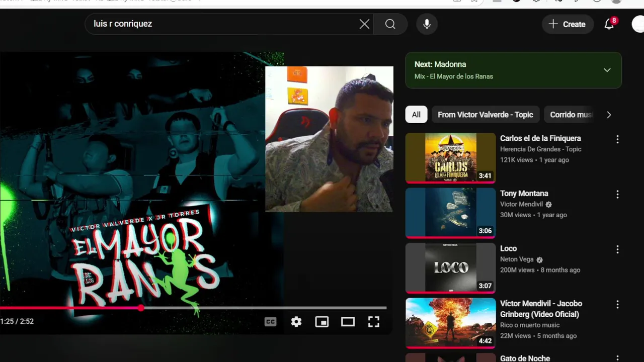Open options menu for Jacobo Grinberg video
Viewport: 644px width, 362px height.
coord(617,305)
